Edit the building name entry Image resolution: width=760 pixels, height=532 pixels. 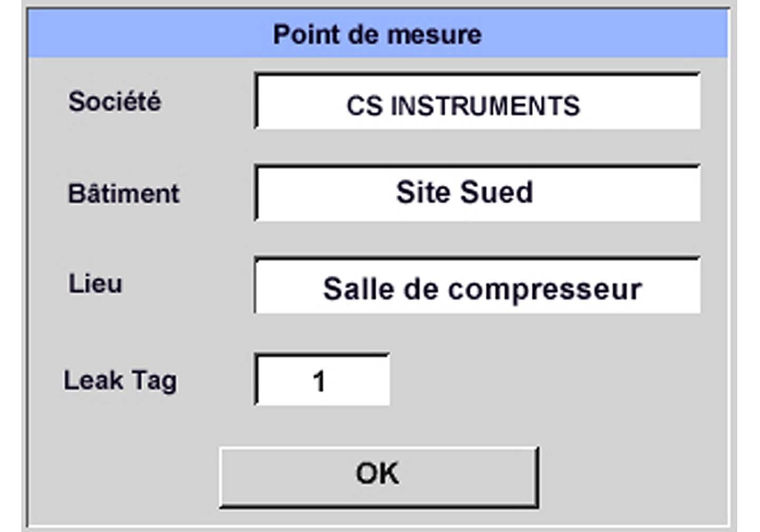pos(477,193)
